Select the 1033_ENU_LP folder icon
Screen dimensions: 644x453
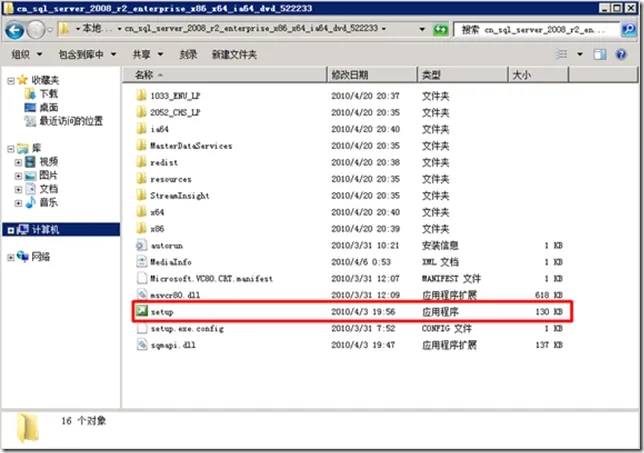tap(141, 95)
